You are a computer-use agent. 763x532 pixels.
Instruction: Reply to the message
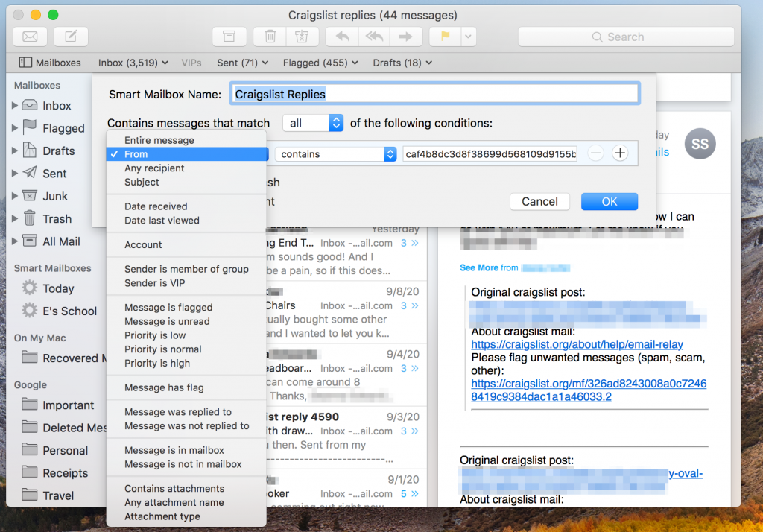click(342, 37)
